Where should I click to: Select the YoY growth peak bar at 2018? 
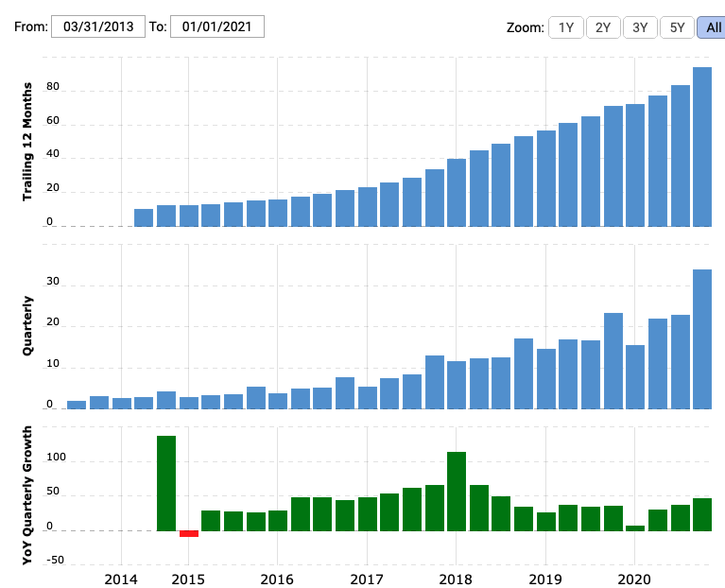coord(457,492)
